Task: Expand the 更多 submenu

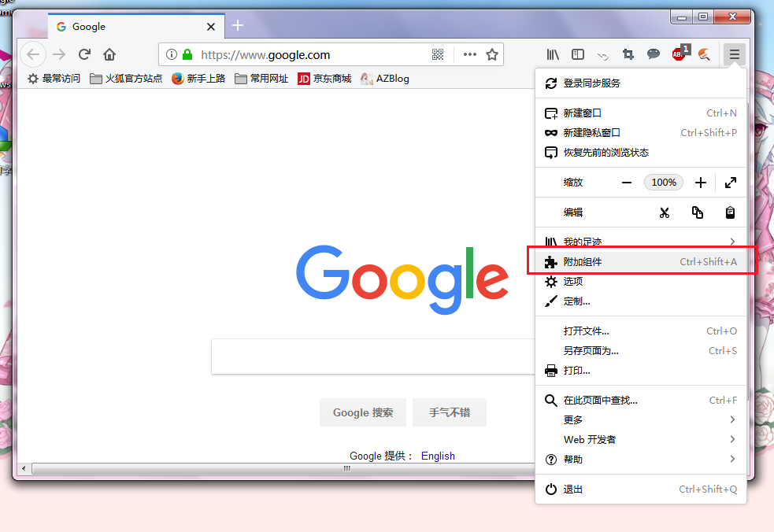Action: 641,419
